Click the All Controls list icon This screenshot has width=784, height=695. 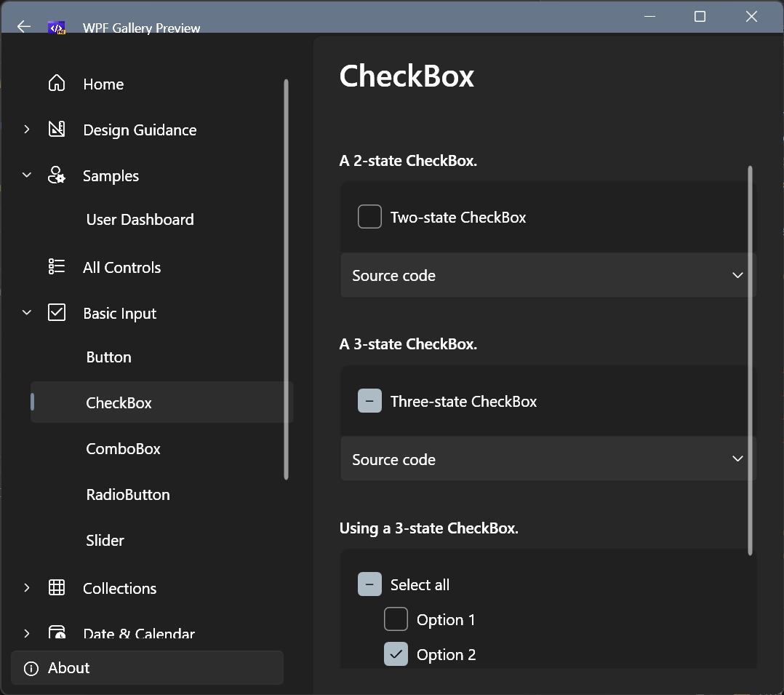[x=57, y=266]
